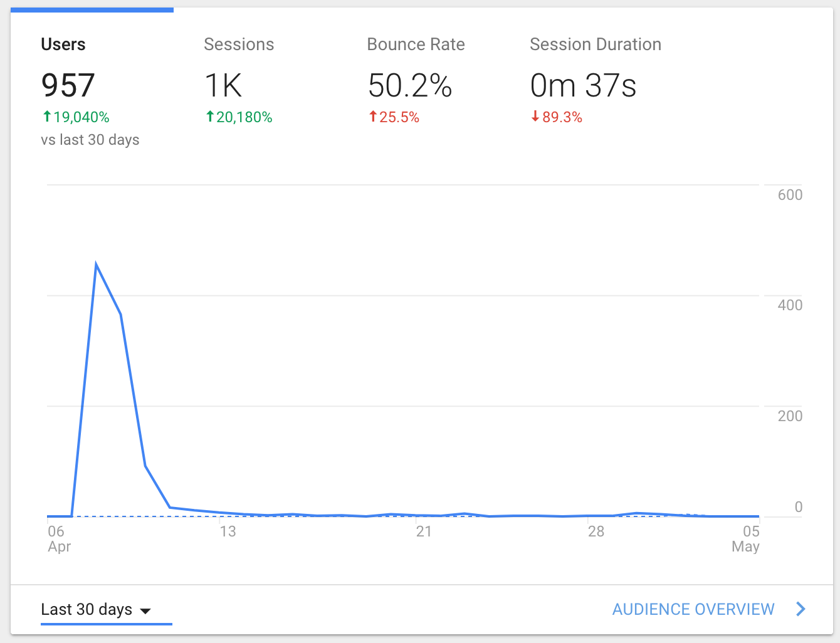840x643 pixels.
Task: Click the 89.3% session duration change indicator
Action: click(557, 117)
